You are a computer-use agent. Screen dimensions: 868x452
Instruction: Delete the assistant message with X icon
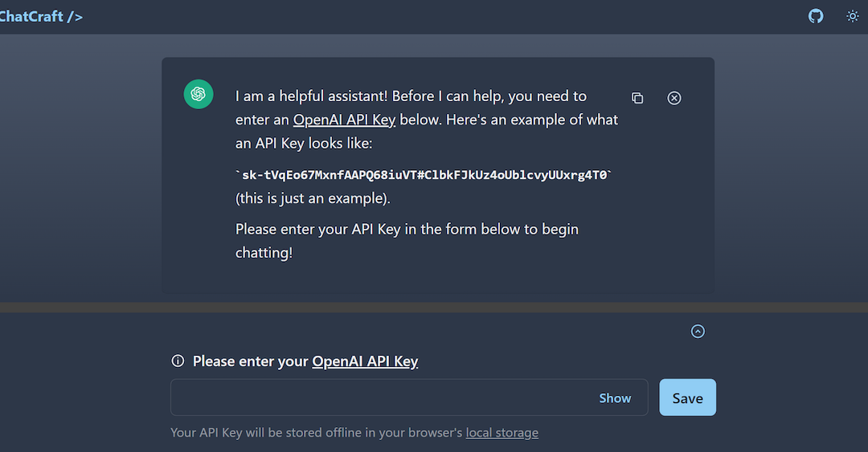[x=674, y=98]
